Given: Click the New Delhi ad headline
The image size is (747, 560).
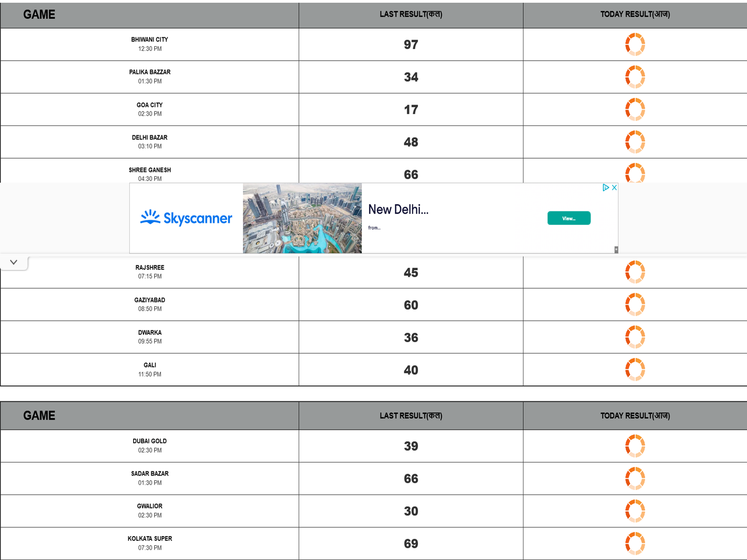Looking at the screenshot, I should (x=398, y=210).
